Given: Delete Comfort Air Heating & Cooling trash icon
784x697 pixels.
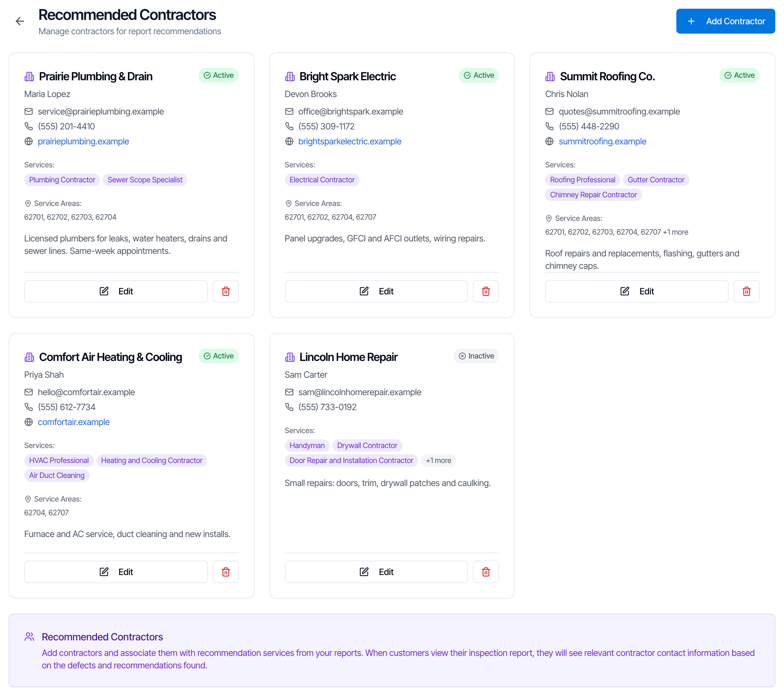Looking at the screenshot, I should point(226,572).
